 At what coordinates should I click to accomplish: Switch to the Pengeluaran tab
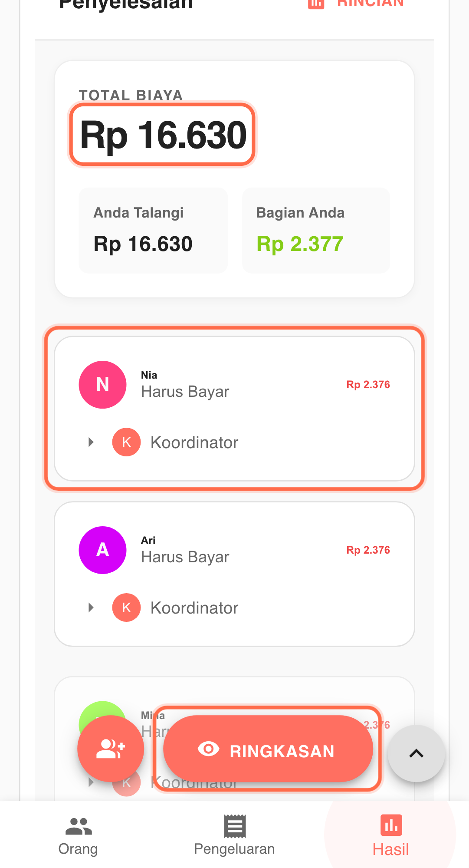(x=234, y=835)
